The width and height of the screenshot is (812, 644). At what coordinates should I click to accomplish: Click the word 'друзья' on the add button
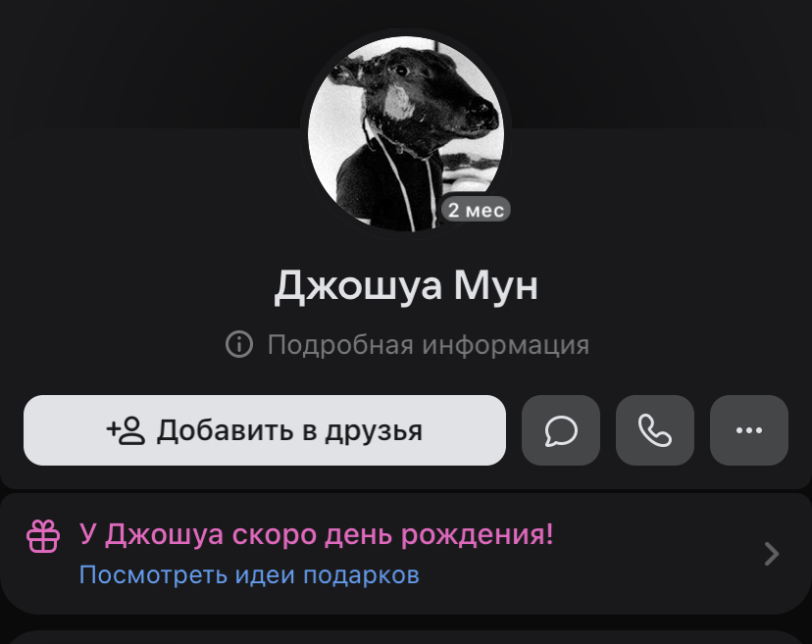(374, 430)
